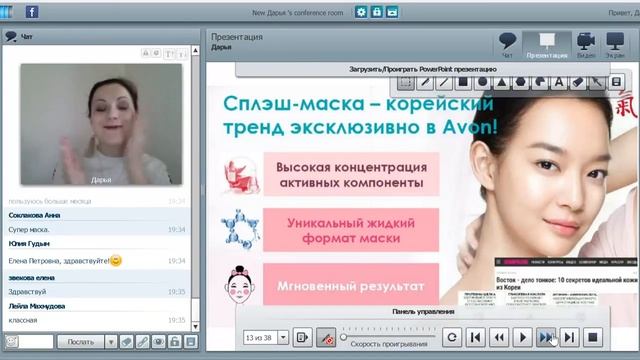Select chat participant звекова елена
This screenshot has height=360, width=640.
tap(31, 278)
